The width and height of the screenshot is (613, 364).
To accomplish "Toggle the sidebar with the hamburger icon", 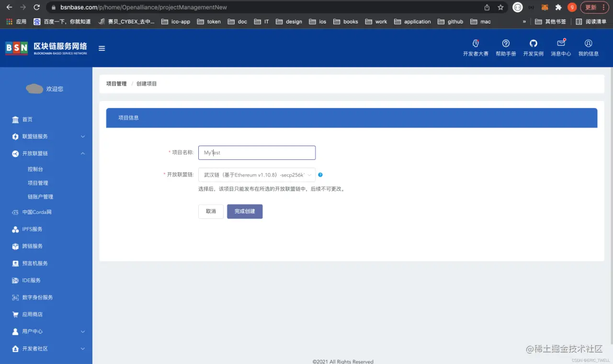I will point(102,48).
